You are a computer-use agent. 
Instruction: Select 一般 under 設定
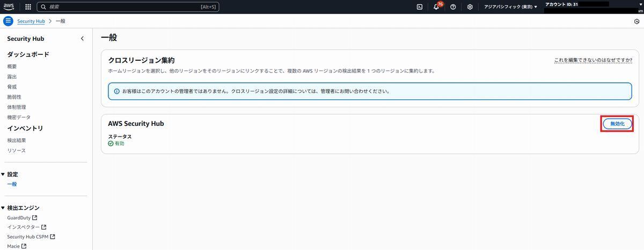[12, 184]
